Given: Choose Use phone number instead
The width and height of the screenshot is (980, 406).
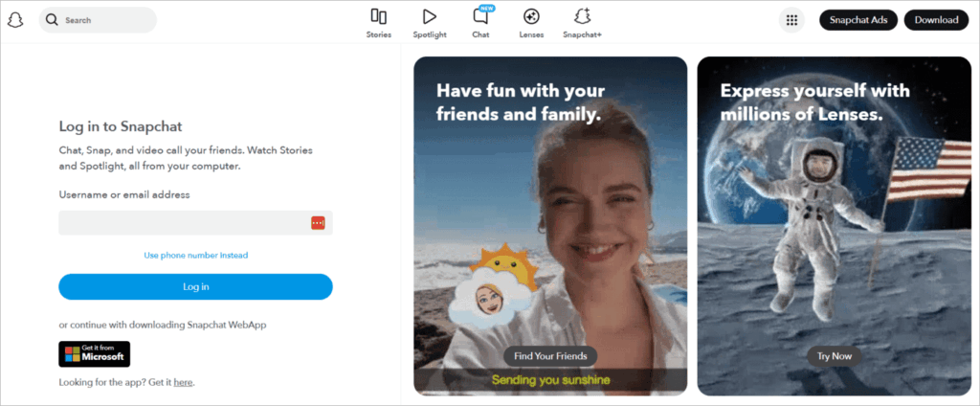Looking at the screenshot, I should (195, 256).
